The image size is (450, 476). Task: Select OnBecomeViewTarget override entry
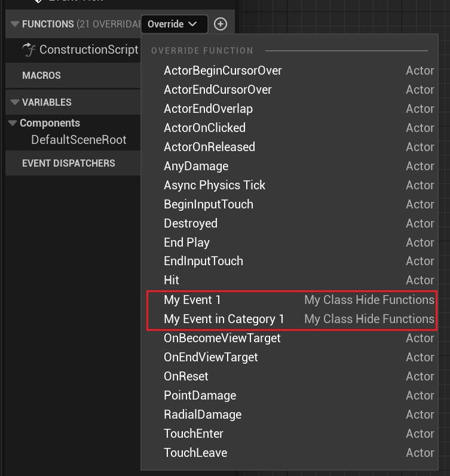click(x=222, y=338)
